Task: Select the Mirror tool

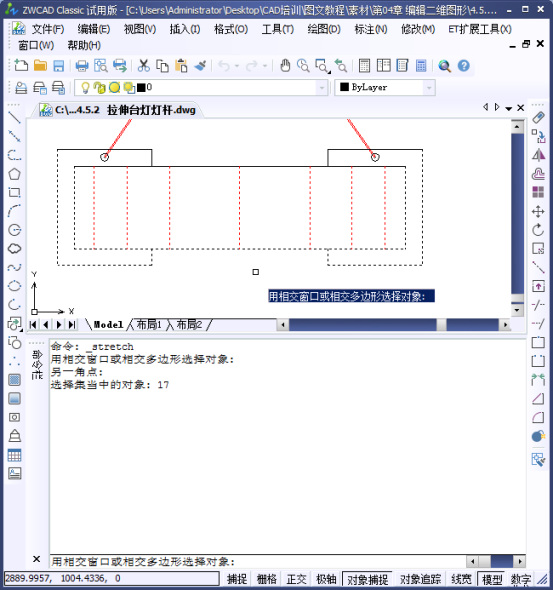Action: point(538,155)
